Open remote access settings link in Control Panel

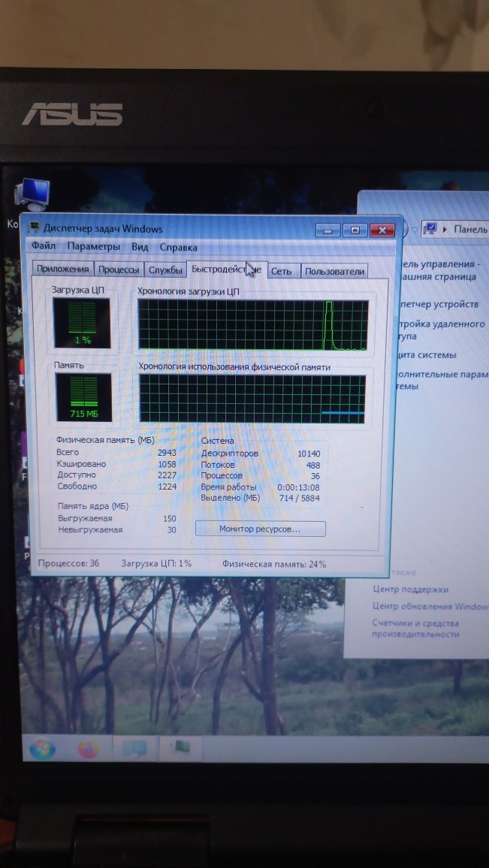coord(442,330)
